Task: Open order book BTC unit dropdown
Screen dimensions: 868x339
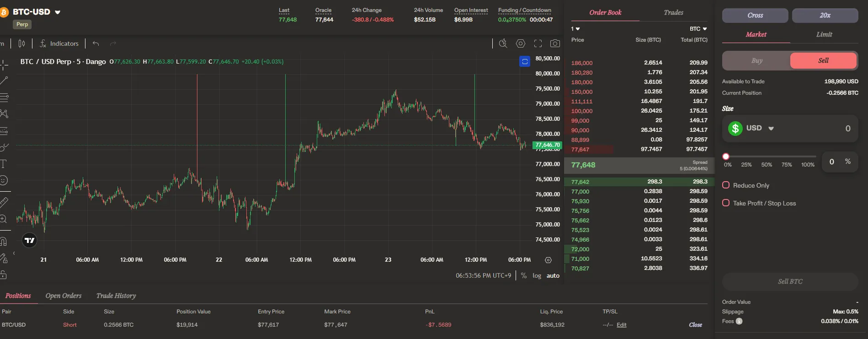Action: click(x=698, y=29)
